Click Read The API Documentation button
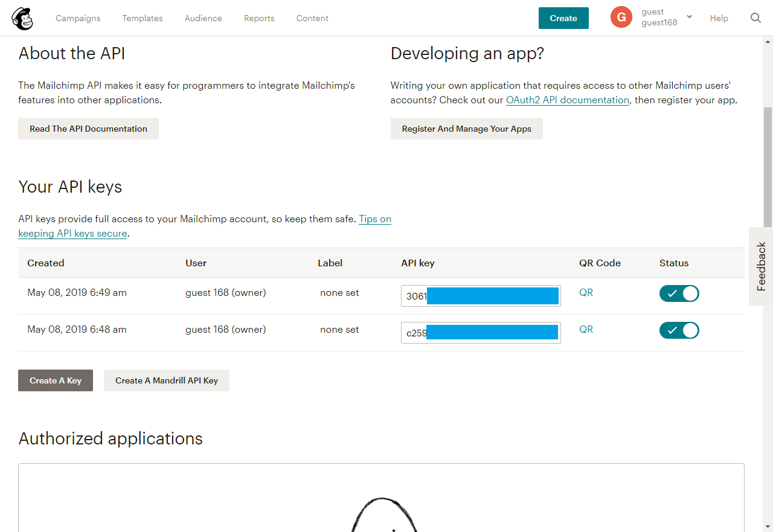 click(x=88, y=129)
